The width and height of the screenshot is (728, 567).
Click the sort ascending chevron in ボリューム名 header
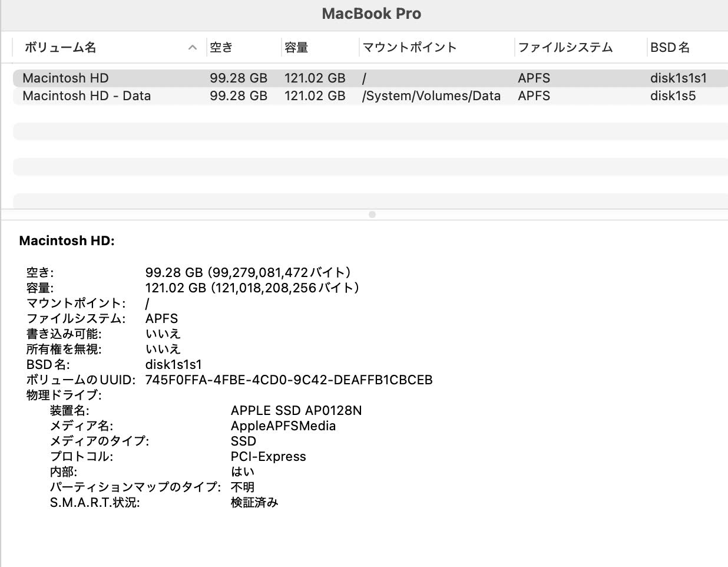[193, 48]
